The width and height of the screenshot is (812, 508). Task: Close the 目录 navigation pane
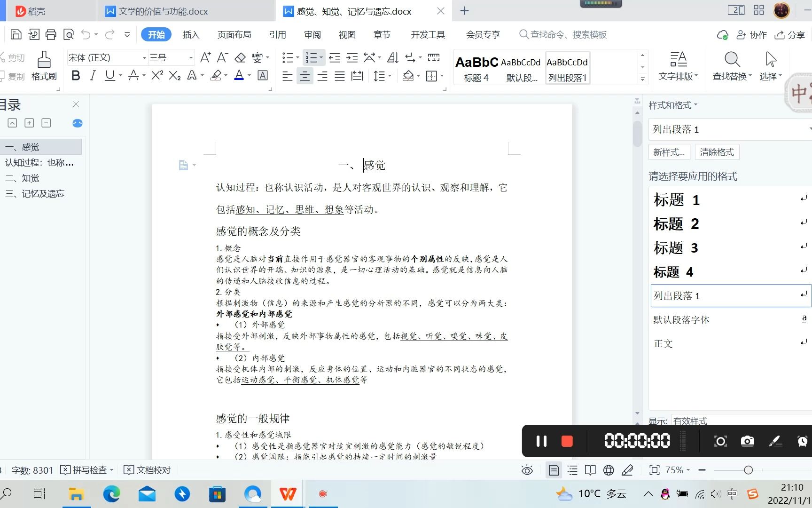tap(76, 104)
